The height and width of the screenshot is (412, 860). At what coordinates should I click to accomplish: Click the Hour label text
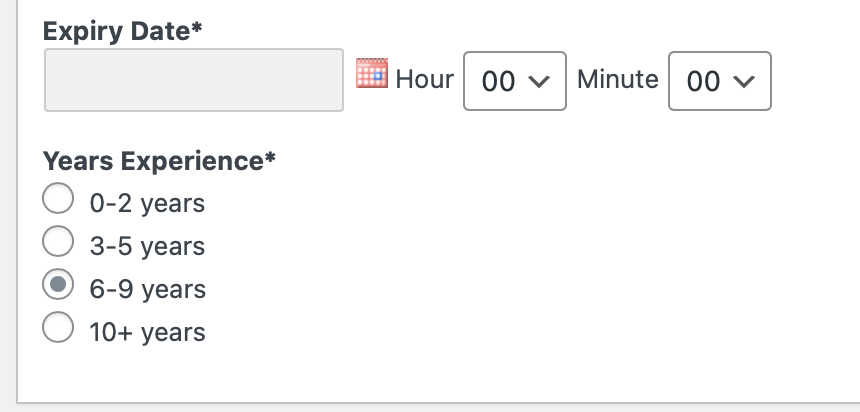click(x=425, y=79)
